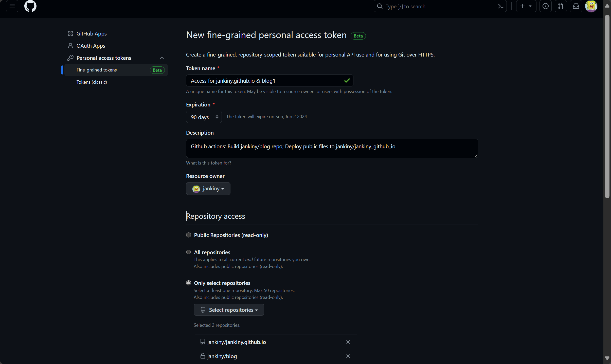Remove jankiny/jankiny.github.io from selection

(x=348, y=342)
